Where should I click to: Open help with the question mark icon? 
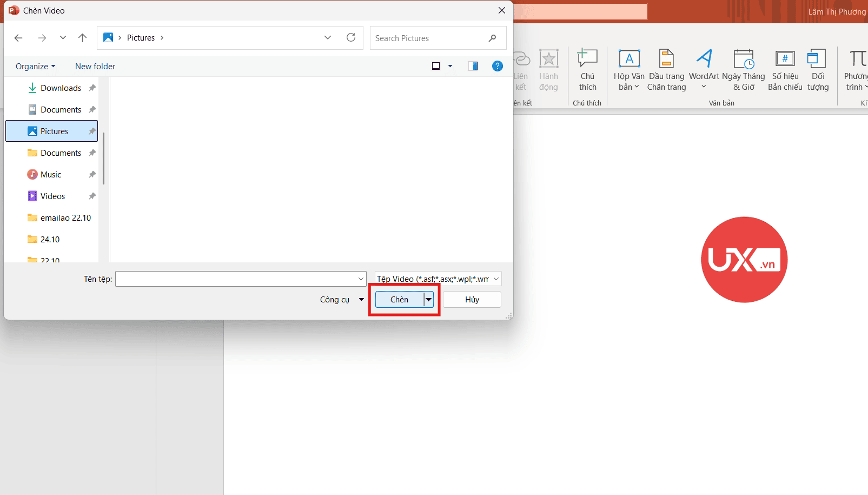pos(497,66)
